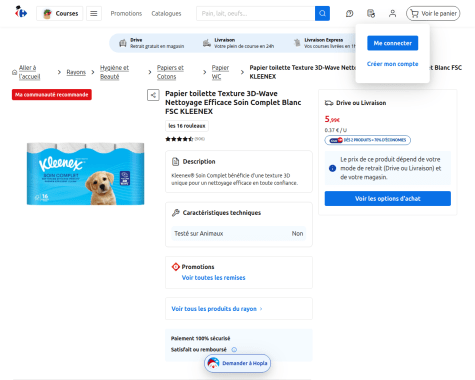The image size is (475, 380).
Task: Select the Livraison en 24h option
Action: click(x=238, y=43)
